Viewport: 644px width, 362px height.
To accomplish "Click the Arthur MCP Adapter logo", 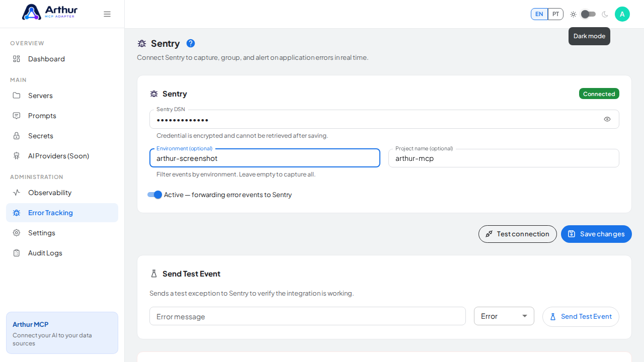I will click(x=50, y=12).
